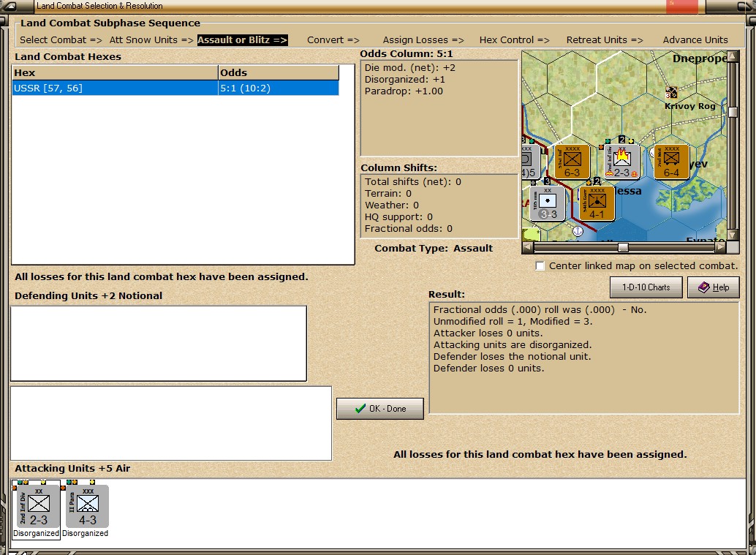The width and height of the screenshot is (756, 555).
Task: Click the anchor port symbol on map
Action: click(578, 232)
